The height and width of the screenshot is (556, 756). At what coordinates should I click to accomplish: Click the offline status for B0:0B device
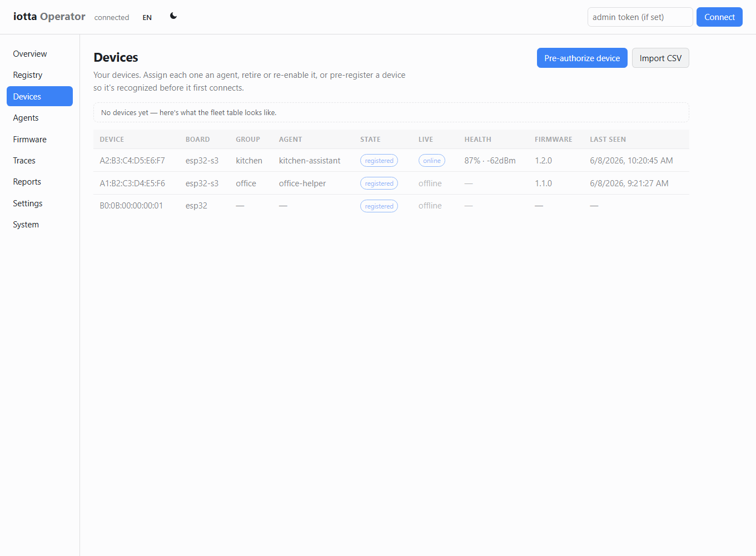430,206
